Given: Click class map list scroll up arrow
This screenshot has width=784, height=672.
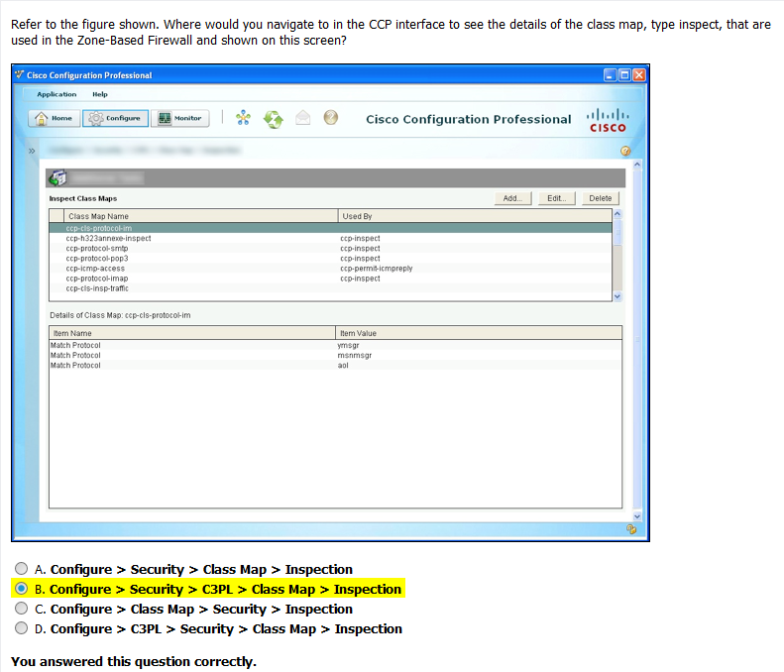Looking at the screenshot, I should (x=617, y=214).
